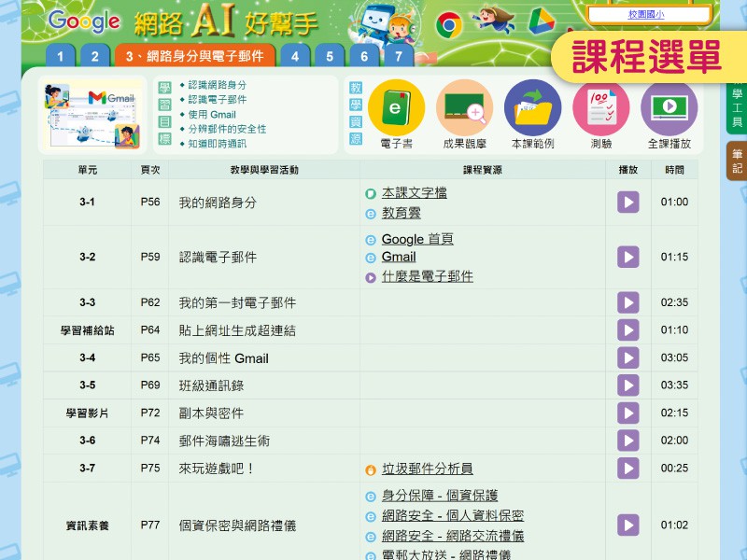Click the 校園國小 school name field
The image size is (747, 560).
coord(646,14)
